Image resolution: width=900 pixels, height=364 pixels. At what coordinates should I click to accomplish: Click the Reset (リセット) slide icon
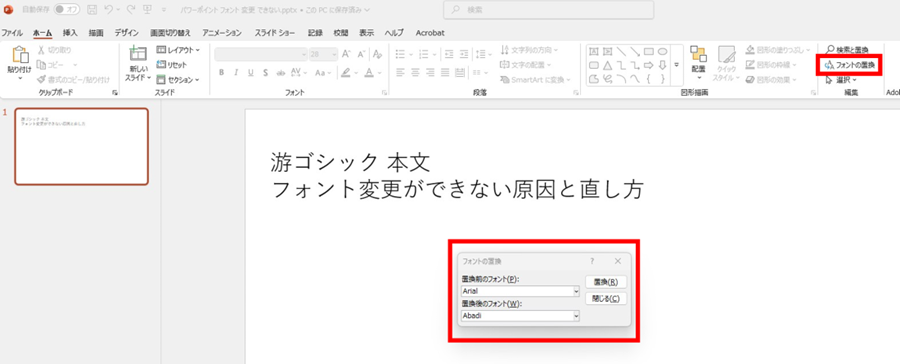[161, 65]
